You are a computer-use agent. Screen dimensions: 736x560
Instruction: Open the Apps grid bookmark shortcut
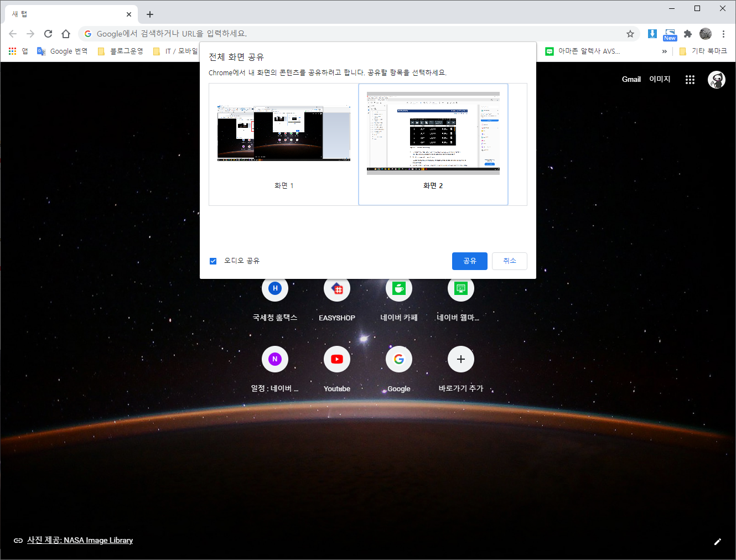click(x=18, y=51)
